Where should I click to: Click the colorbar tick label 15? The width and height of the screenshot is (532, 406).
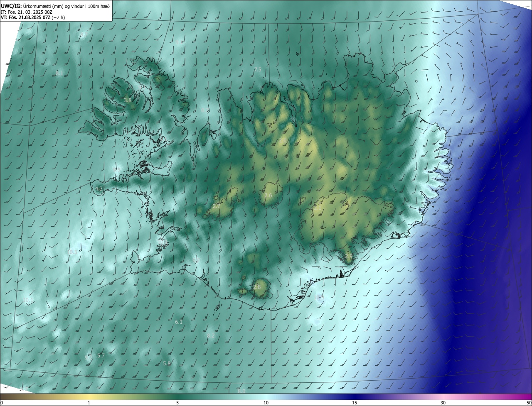pyautogui.click(x=355, y=403)
